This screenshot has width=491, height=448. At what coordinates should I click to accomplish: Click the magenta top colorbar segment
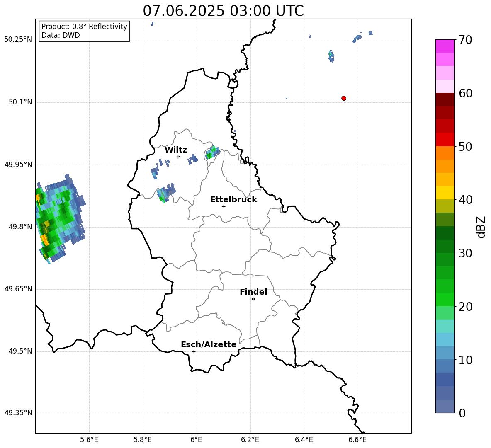(445, 46)
